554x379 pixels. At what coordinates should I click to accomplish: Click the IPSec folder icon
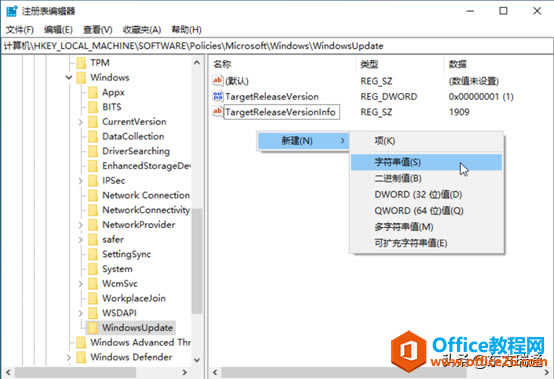click(93, 181)
